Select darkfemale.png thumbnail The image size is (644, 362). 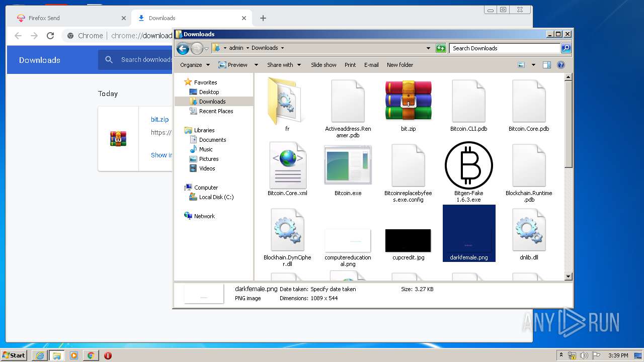click(x=468, y=232)
